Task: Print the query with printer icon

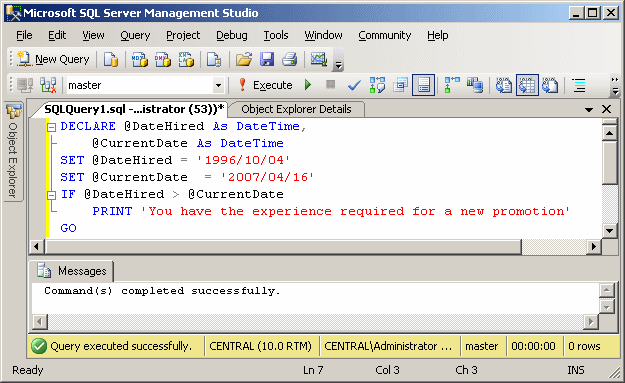Action: point(290,60)
